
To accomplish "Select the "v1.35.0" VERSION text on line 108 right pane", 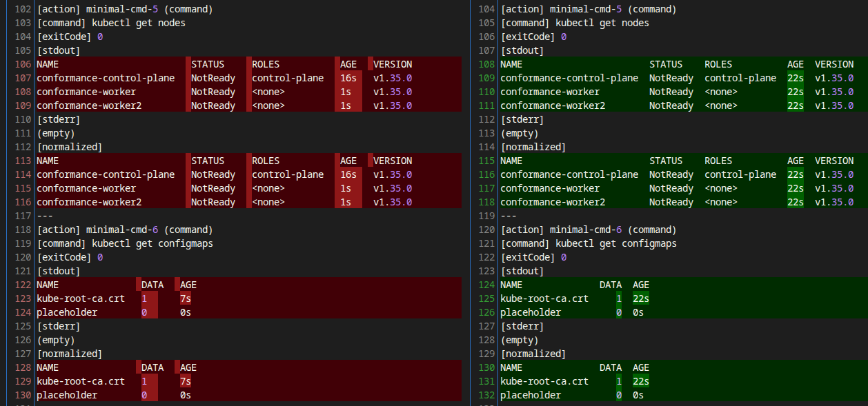I will [x=834, y=78].
